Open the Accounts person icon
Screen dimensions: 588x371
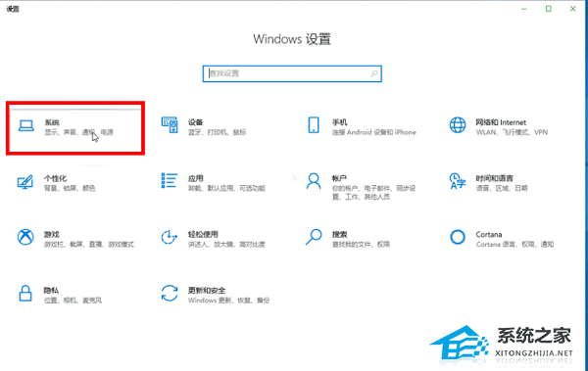[x=314, y=181]
